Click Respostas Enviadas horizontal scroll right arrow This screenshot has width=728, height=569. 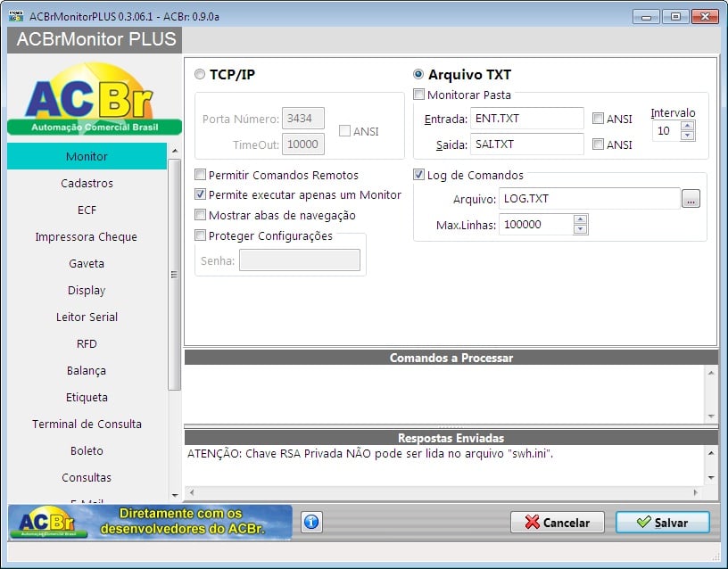click(695, 492)
